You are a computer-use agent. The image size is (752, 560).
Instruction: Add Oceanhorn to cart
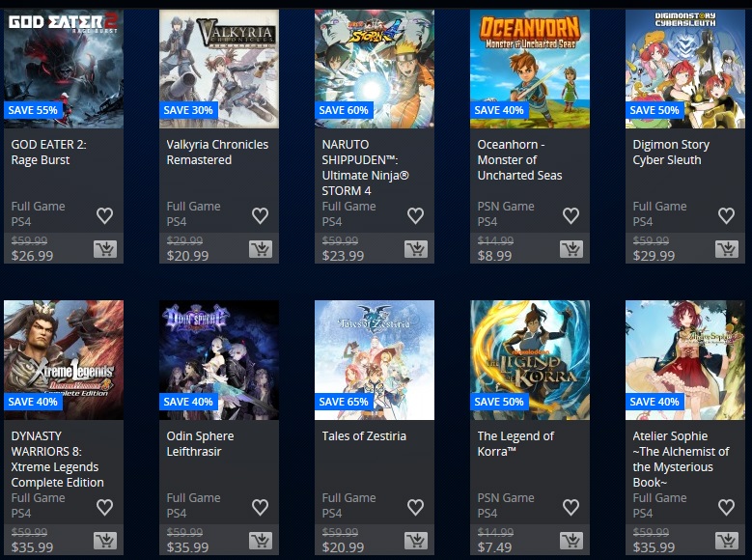tap(571, 249)
